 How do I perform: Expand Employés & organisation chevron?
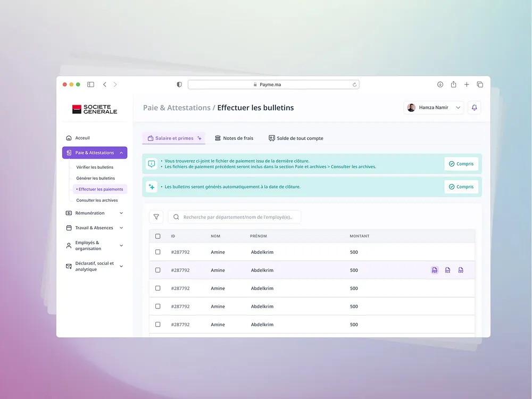(x=121, y=245)
